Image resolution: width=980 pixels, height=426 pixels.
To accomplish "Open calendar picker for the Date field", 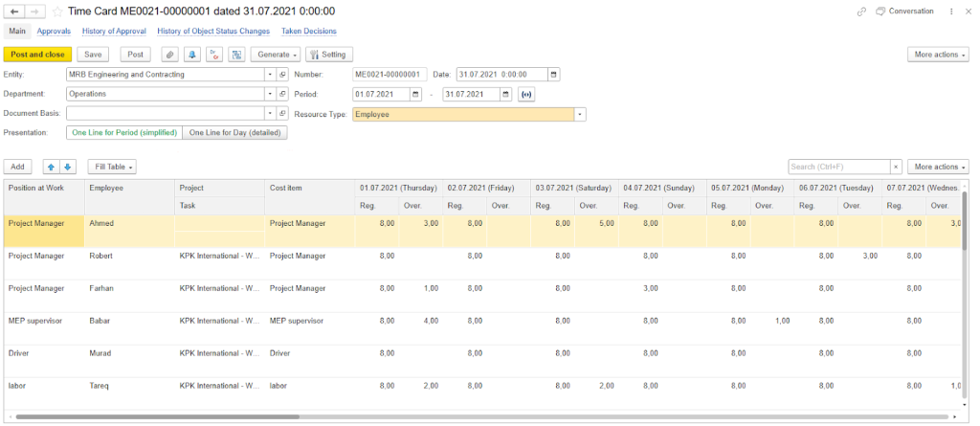I will 554,74.
